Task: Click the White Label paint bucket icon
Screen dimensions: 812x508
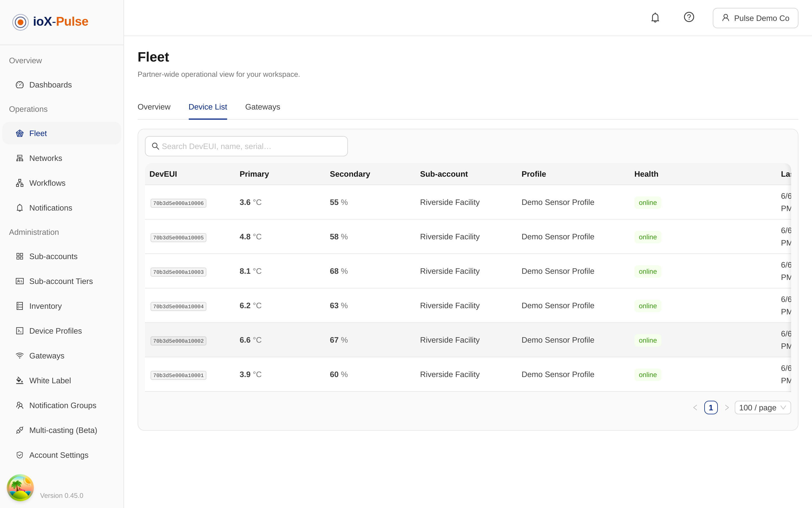Action: (20, 381)
